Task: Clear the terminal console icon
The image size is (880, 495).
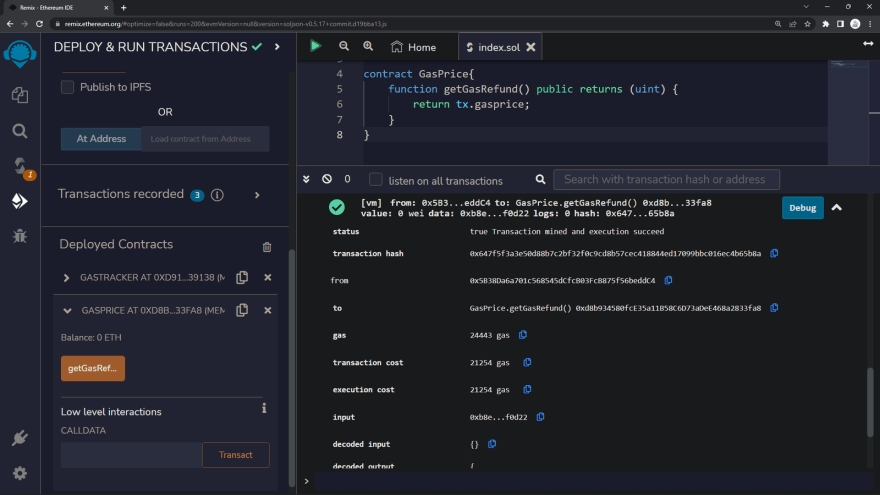Action: (327, 179)
